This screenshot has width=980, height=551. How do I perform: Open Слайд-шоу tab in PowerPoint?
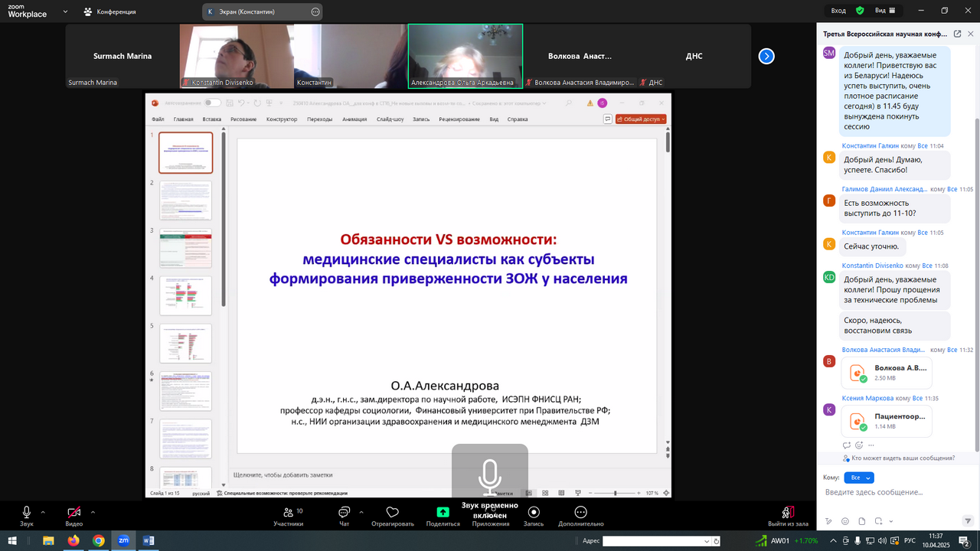tap(390, 119)
